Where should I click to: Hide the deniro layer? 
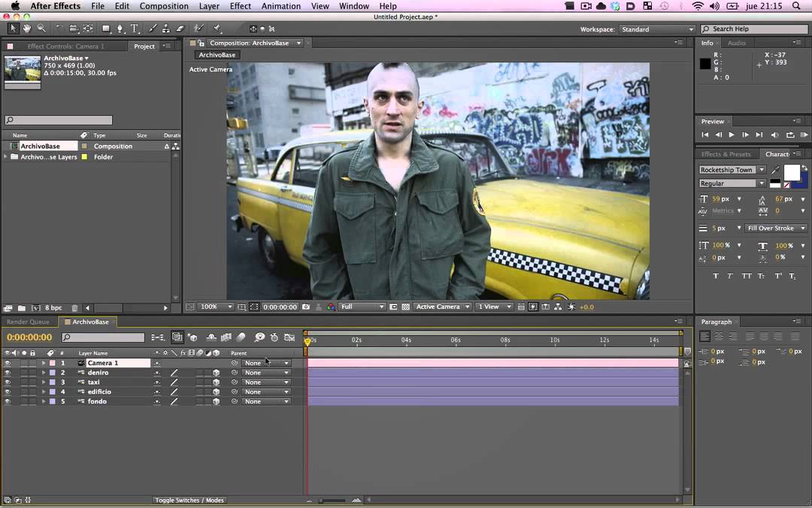click(8, 372)
